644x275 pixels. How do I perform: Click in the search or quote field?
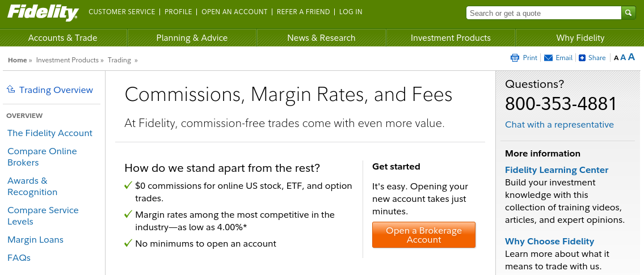(x=544, y=13)
